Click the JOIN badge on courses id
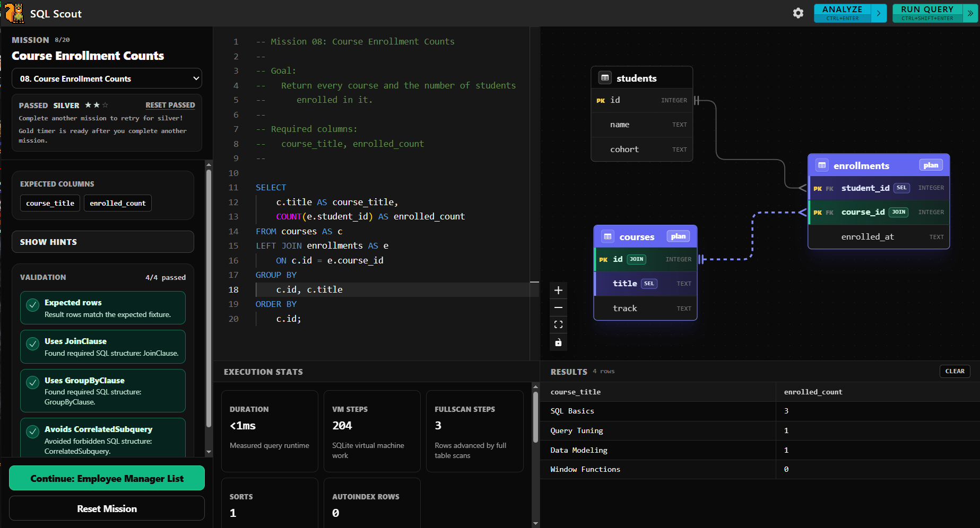The height and width of the screenshot is (528, 980). coord(636,259)
